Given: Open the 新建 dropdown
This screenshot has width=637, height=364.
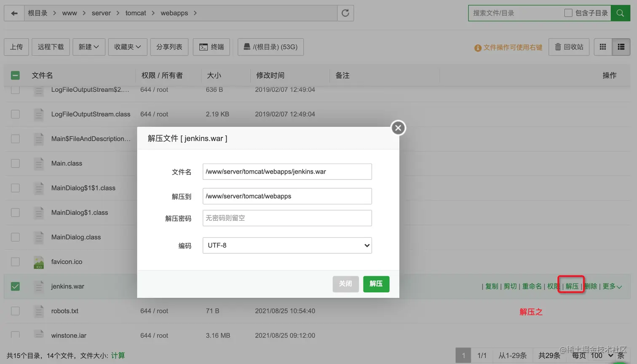Looking at the screenshot, I should click(x=88, y=47).
